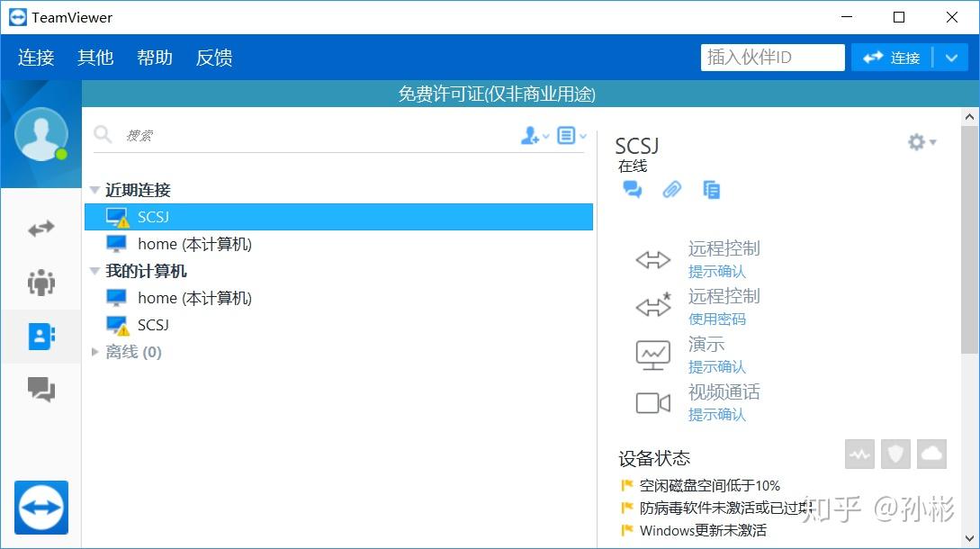Maximize the TeamViewer window

899,17
